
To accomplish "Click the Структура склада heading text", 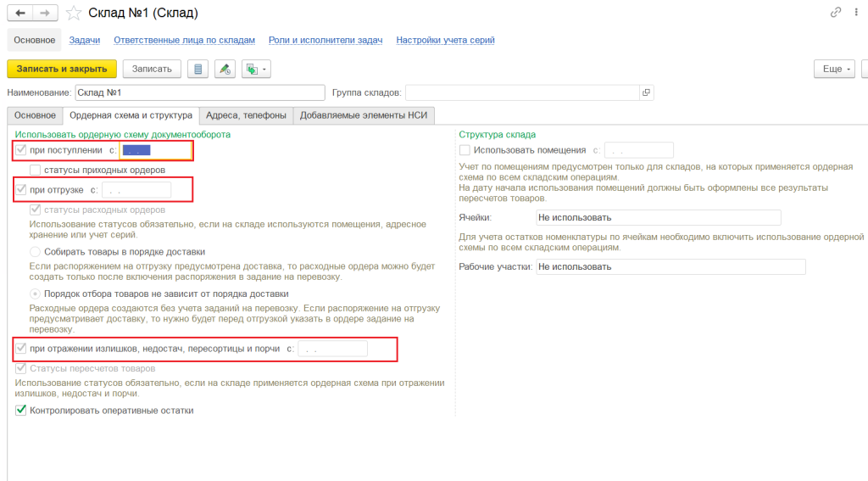I will coord(497,134).
